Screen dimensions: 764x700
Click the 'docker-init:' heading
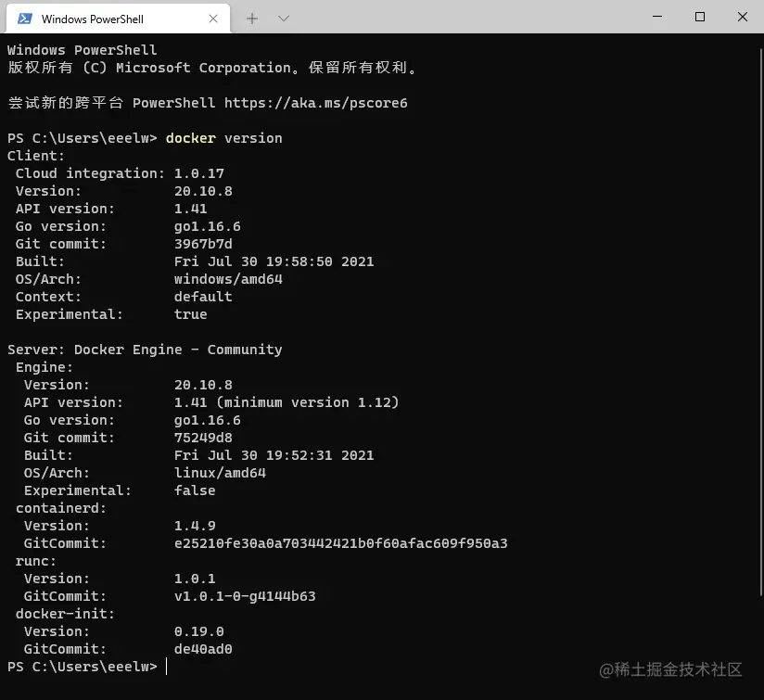tap(65, 614)
